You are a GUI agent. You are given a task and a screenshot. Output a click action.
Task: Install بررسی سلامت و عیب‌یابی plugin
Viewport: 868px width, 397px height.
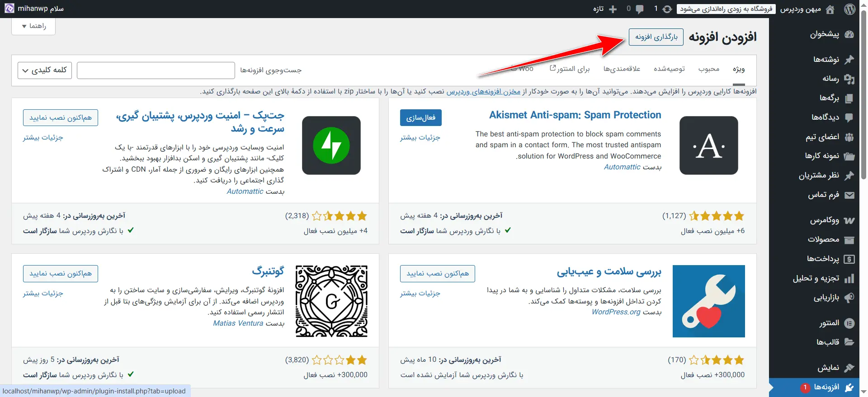pyautogui.click(x=438, y=274)
